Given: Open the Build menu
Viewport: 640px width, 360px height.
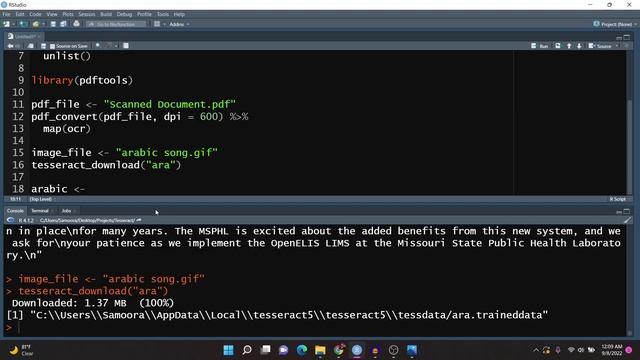Looking at the screenshot, I should point(106,14).
